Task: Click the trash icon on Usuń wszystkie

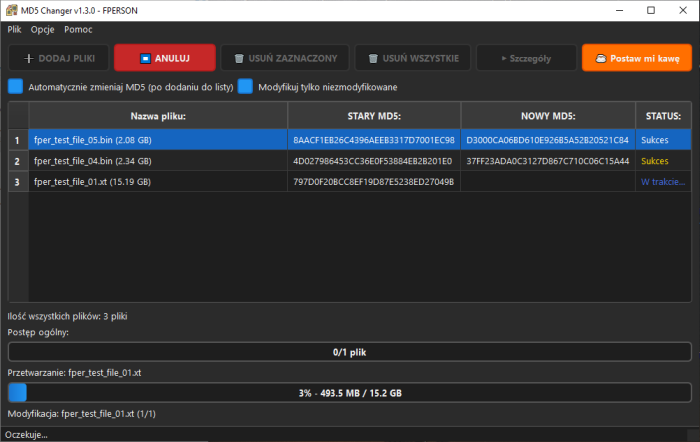Action: pyautogui.click(x=373, y=58)
